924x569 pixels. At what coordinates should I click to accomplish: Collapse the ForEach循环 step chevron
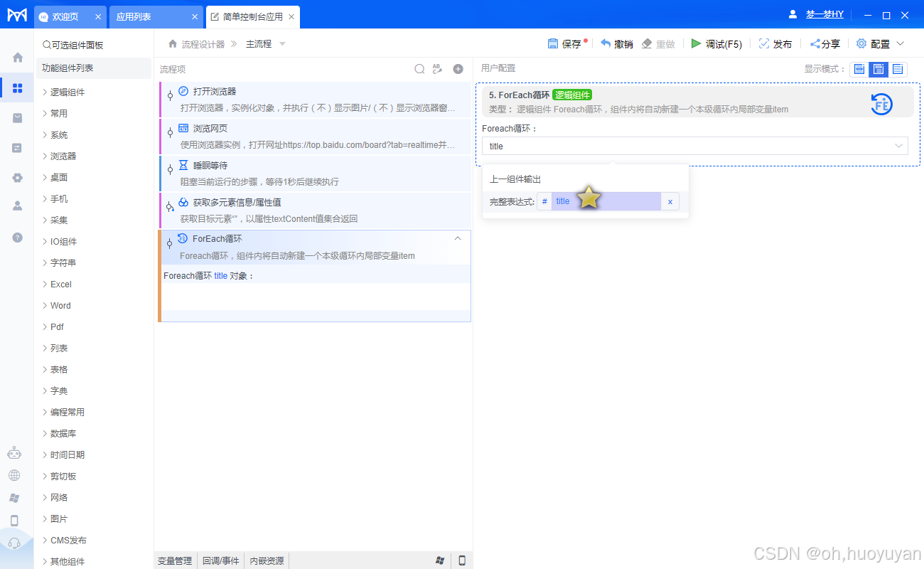[458, 238]
